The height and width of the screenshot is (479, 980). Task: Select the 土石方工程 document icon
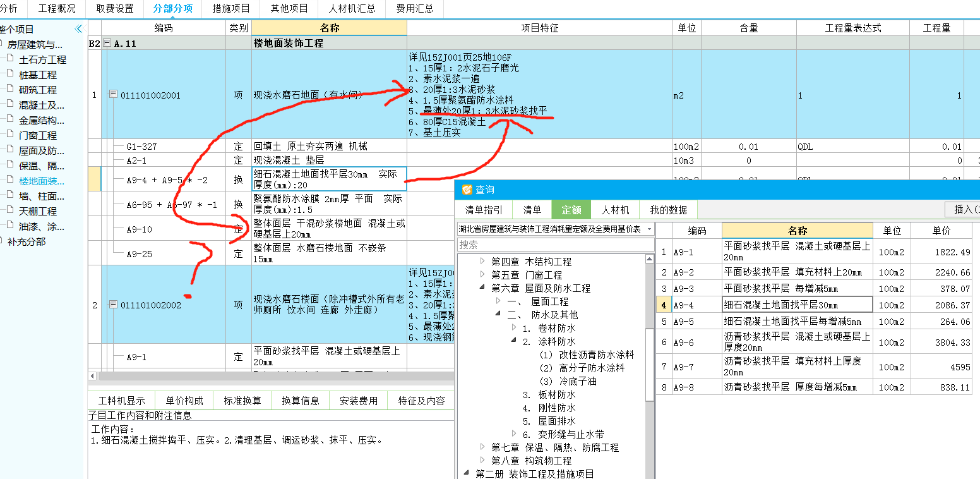[x=9, y=59]
